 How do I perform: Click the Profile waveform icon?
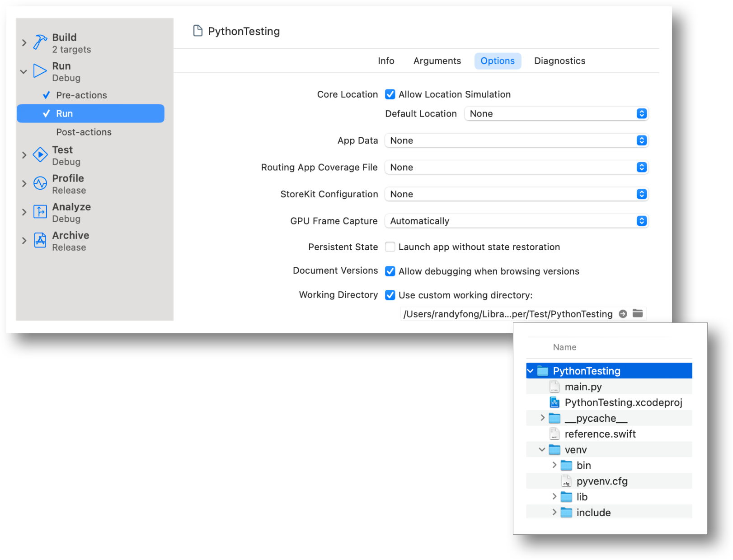[x=40, y=183]
